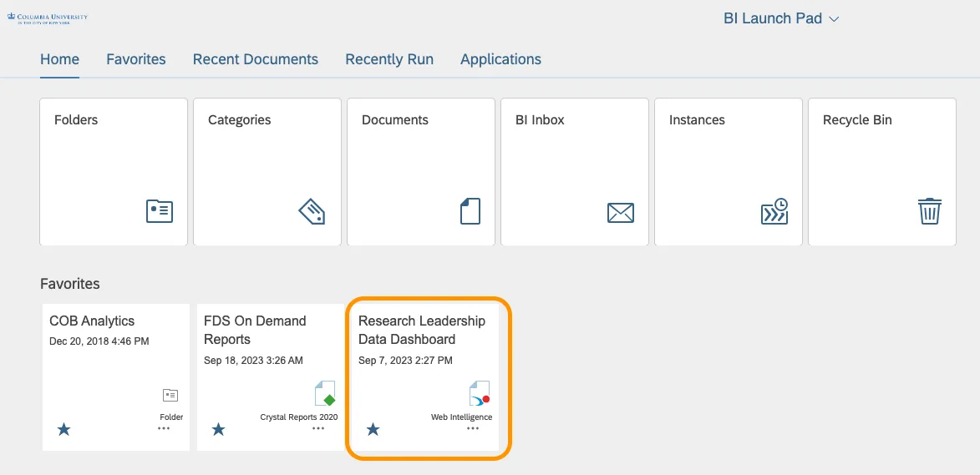The height and width of the screenshot is (475, 980).
Task: Click the Documents tile title
Action: (395, 120)
